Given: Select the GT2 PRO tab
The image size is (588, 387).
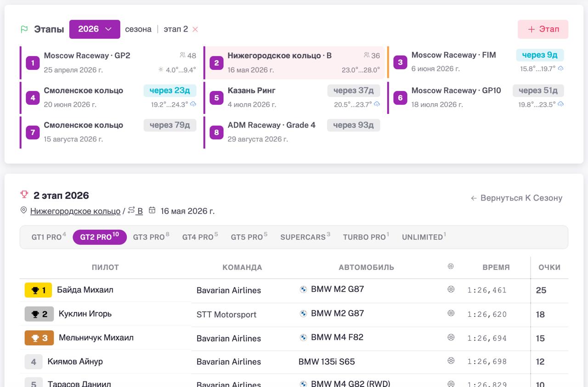Looking at the screenshot, I should click(100, 237).
